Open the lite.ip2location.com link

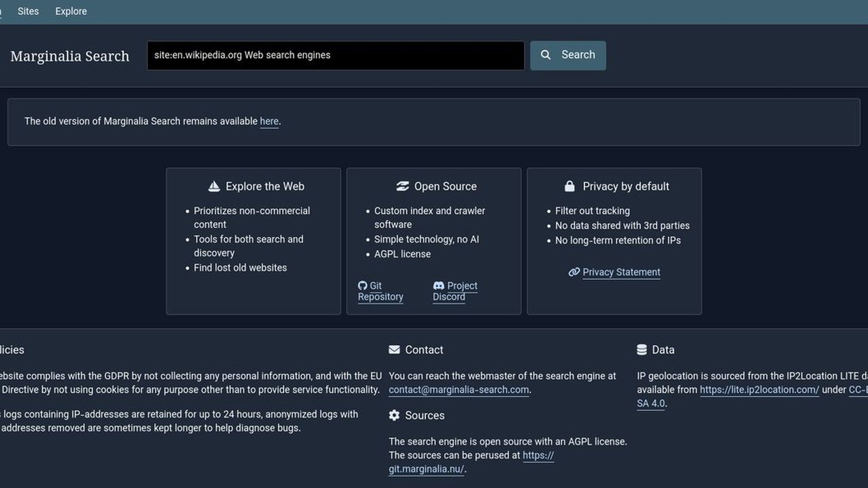(759, 390)
